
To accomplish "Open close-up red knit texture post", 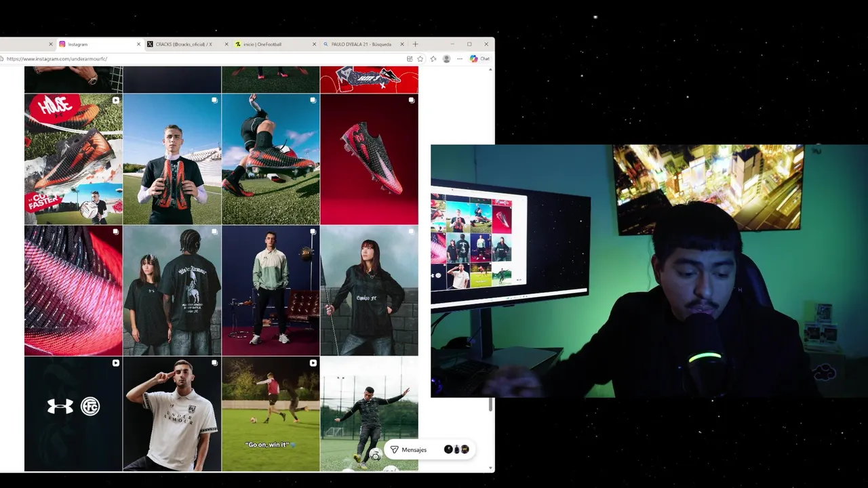I will (73, 291).
